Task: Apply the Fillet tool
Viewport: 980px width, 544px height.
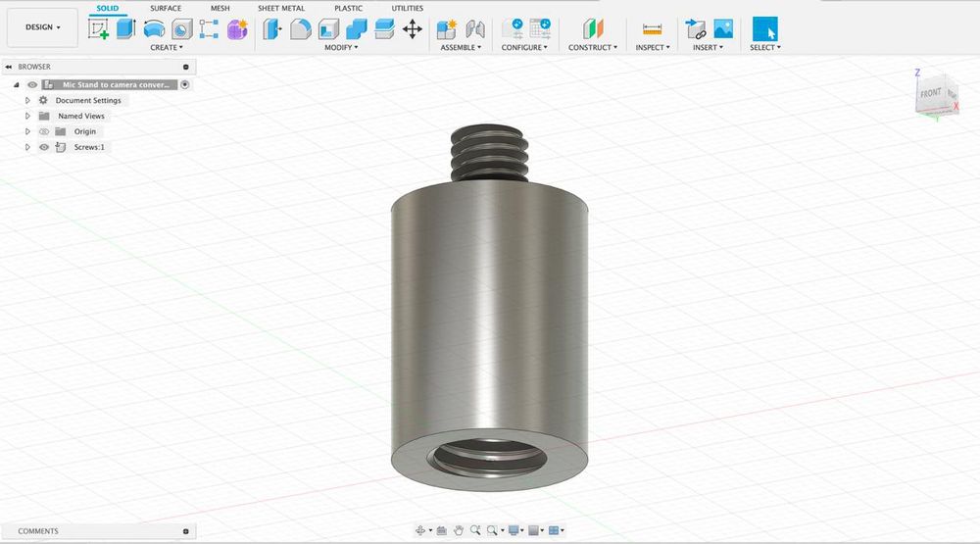Action: [x=301, y=28]
